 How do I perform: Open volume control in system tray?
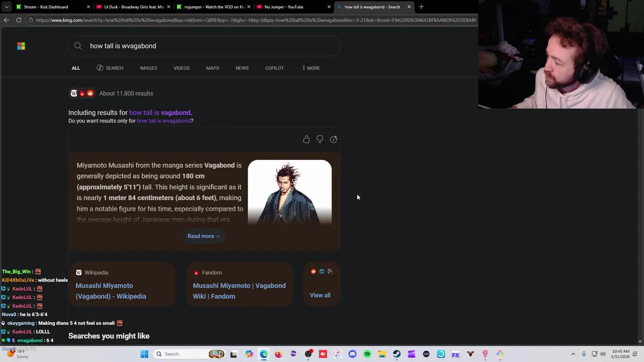point(603,354)
